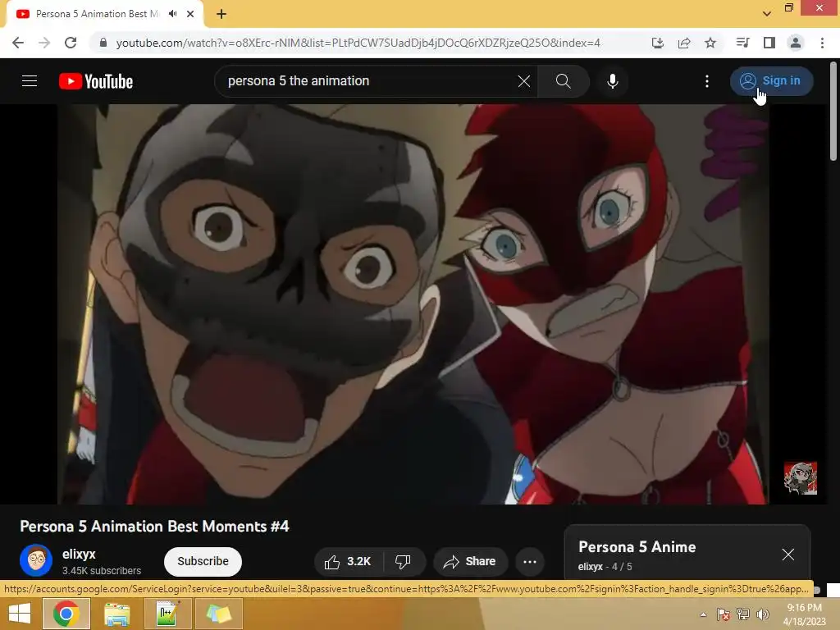Open more actions ellipsis under the video
The height and width of the screenshot is (630, 840).
(530, 561)
